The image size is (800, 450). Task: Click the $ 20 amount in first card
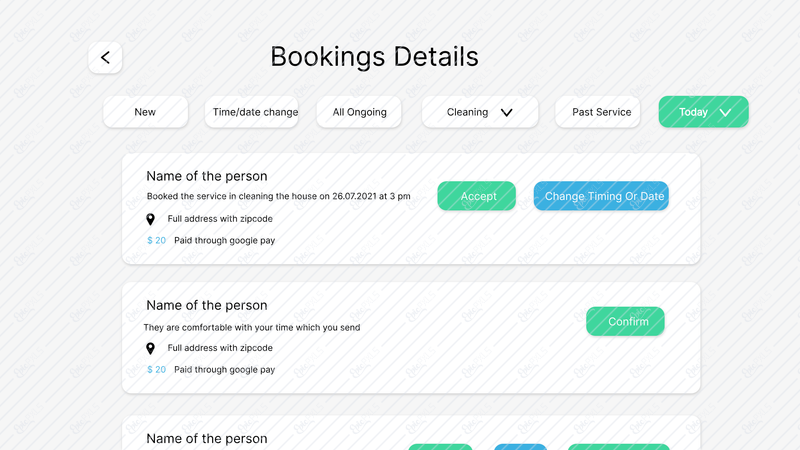(x=156, y=240)
